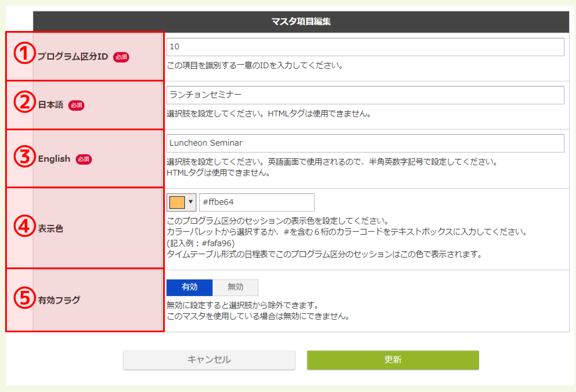Click the circled number 1 marker
The image size is (576, 392).
click(x=22, y=56)
